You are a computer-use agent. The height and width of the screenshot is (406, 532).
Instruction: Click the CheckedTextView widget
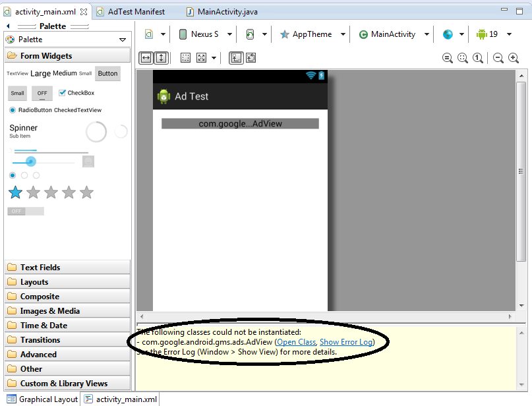[78, 110]
